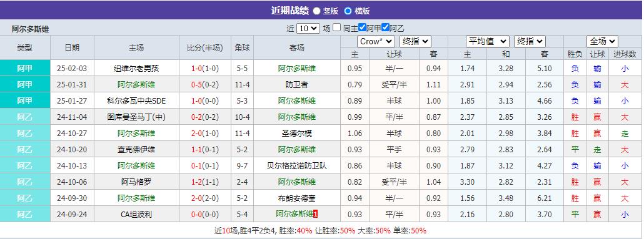This screenshot has height=239, width=644.
Task: Open the 终指 dropdown beside Crow*
Action: click(x=415, y=41)
